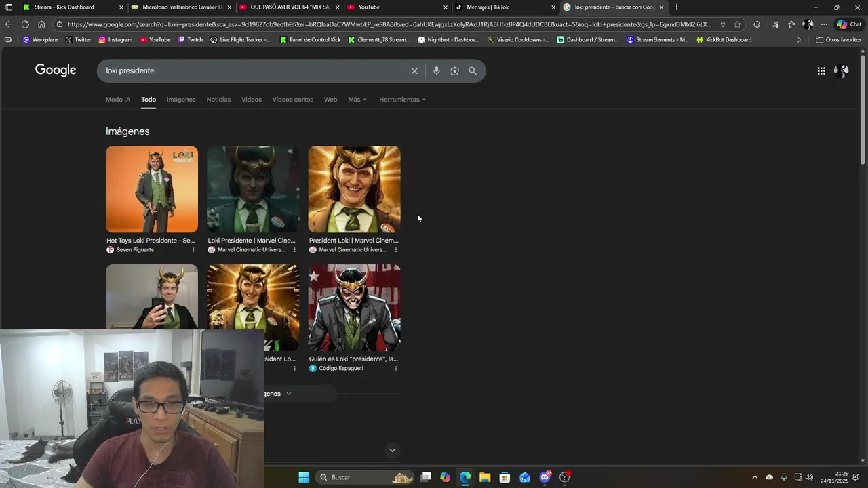
Task: Add this page to favorites with star
Action: 737,24
